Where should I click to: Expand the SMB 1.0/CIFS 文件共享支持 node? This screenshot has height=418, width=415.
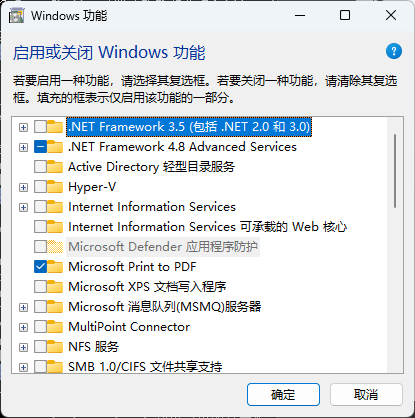click(x=23, y=367)
